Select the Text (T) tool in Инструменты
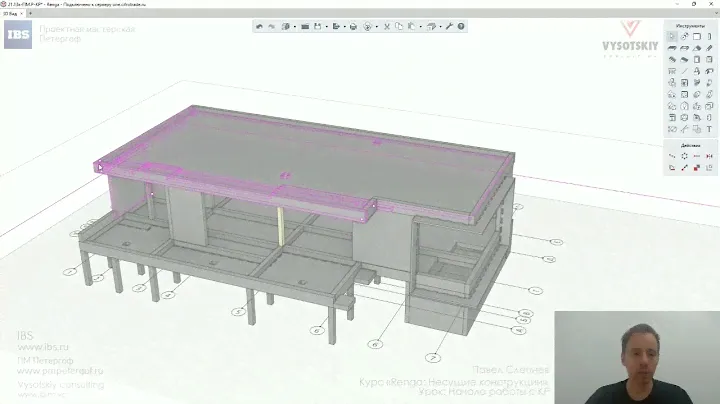This screenshot has height=404, width=720. pos(709,128)
